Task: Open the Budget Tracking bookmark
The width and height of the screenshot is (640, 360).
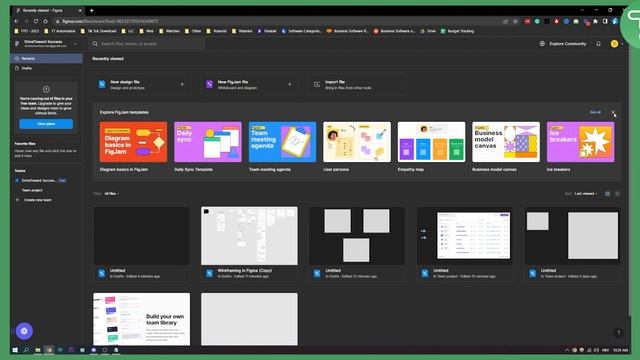Action: (458, 31)
